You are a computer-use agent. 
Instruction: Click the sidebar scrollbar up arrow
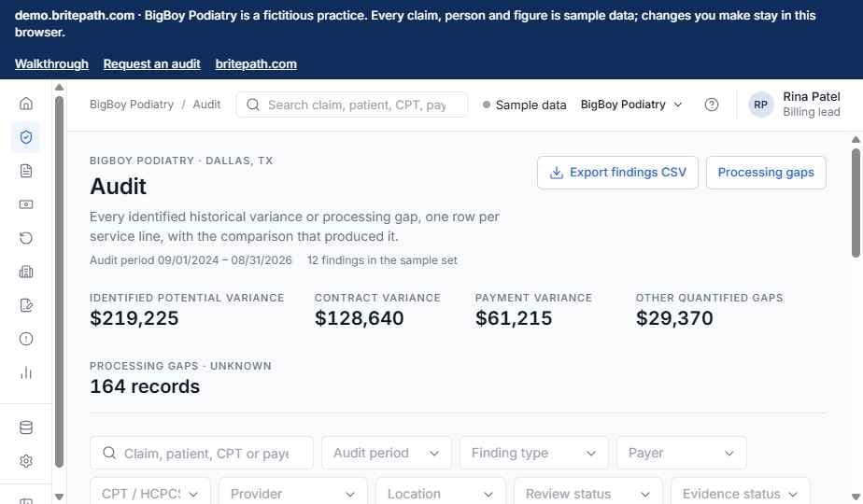coord(60,87)
